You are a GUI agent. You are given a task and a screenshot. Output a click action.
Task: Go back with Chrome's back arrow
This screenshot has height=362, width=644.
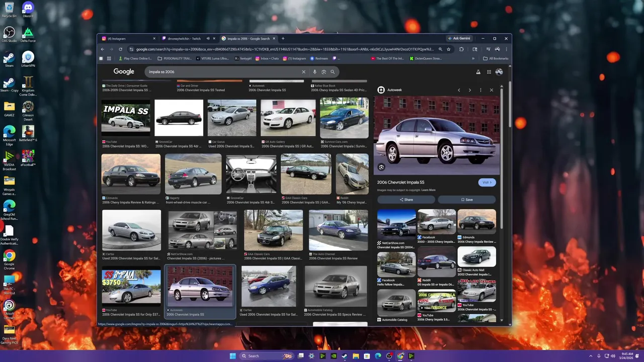click(x=102, y=49)
